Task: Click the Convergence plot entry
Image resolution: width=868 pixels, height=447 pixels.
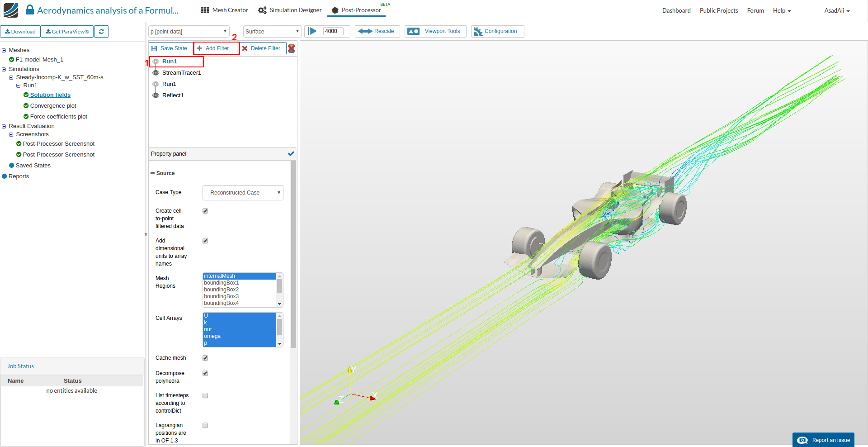Action: [53, 106]
